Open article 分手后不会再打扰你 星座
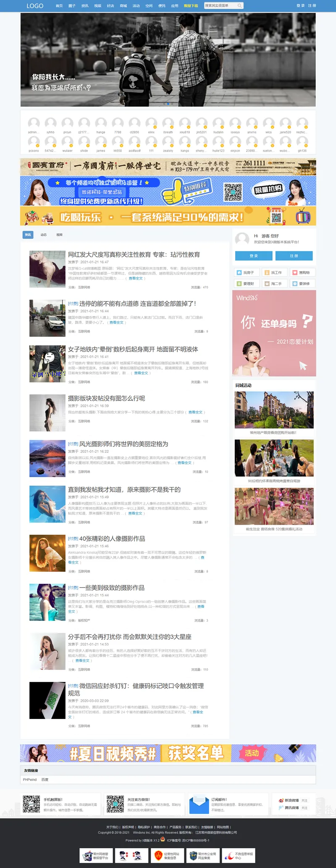This screenshot has height=868, width=336. pyautogui.click(x=130, y=637)
